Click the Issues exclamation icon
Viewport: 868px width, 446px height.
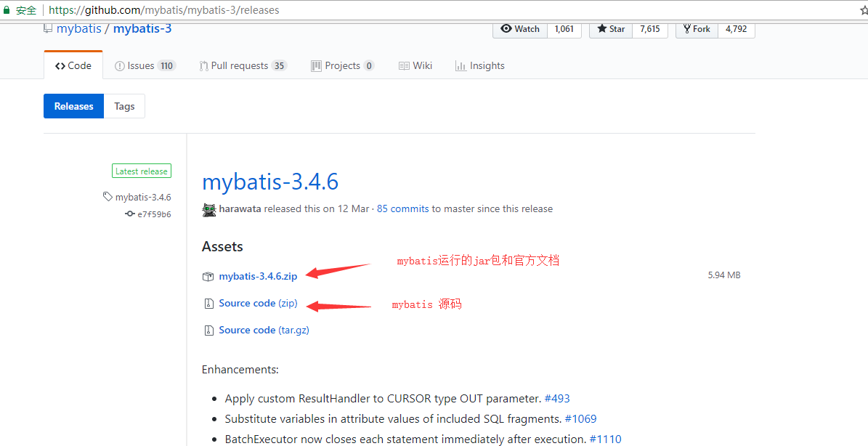[120, 66]
